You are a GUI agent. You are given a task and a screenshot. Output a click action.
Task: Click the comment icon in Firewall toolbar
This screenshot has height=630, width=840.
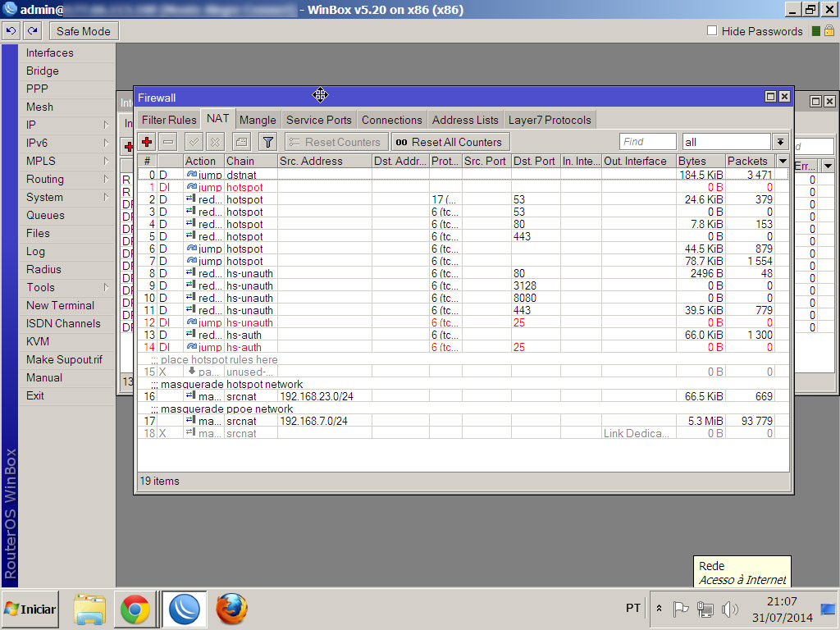[x=241, y=142]
